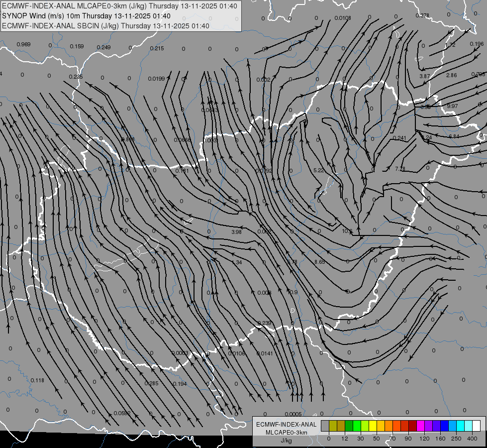Screen dimensions: 487x448
Task: Click the legend scale label 90
Action: point(408,439)
